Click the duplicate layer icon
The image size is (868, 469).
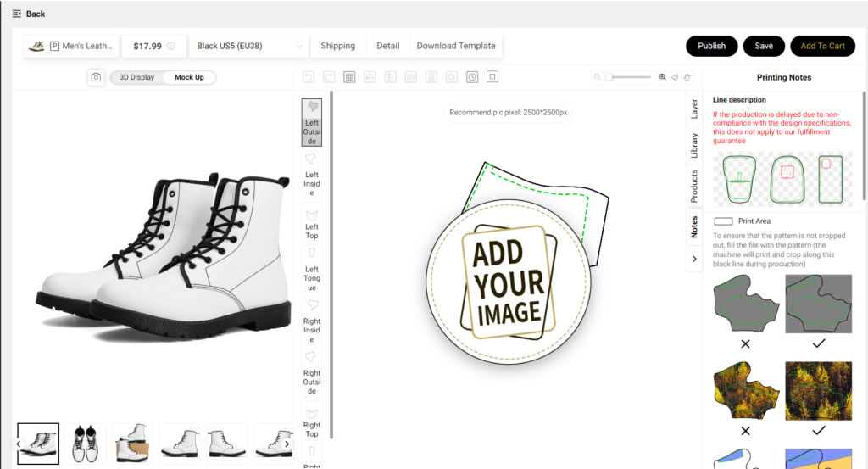point(452,77)
